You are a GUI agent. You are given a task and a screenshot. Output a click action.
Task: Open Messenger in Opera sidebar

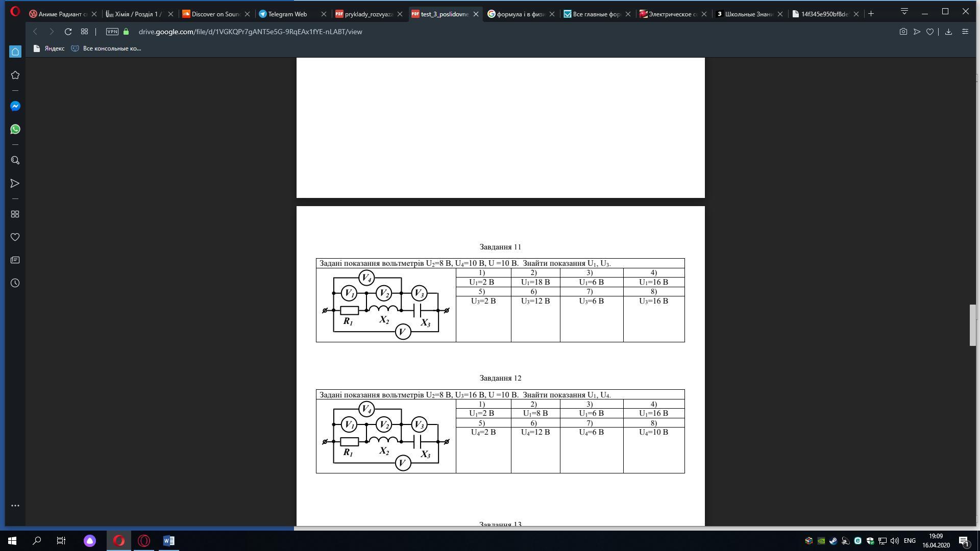click(x=15, y=106)
